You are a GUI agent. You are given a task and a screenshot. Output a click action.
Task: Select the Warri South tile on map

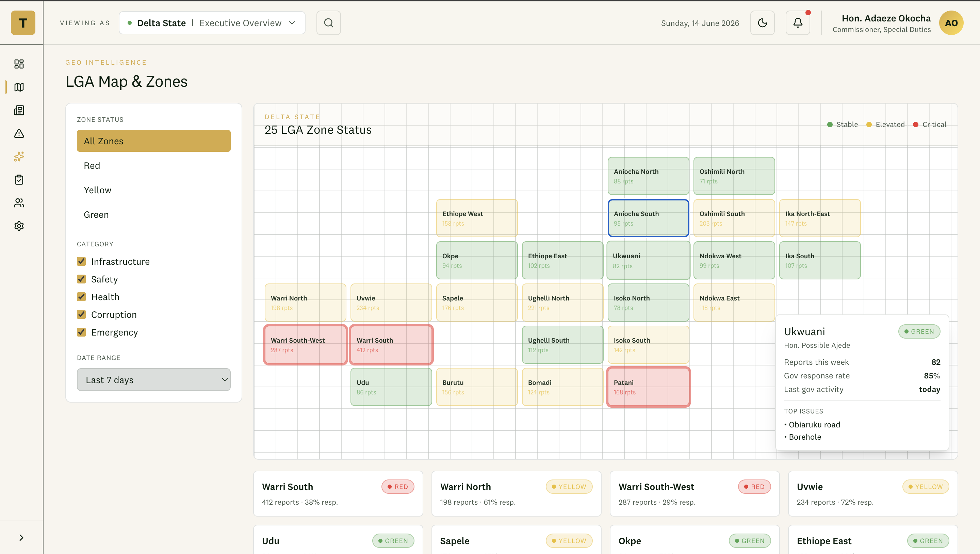coord(391,345)
